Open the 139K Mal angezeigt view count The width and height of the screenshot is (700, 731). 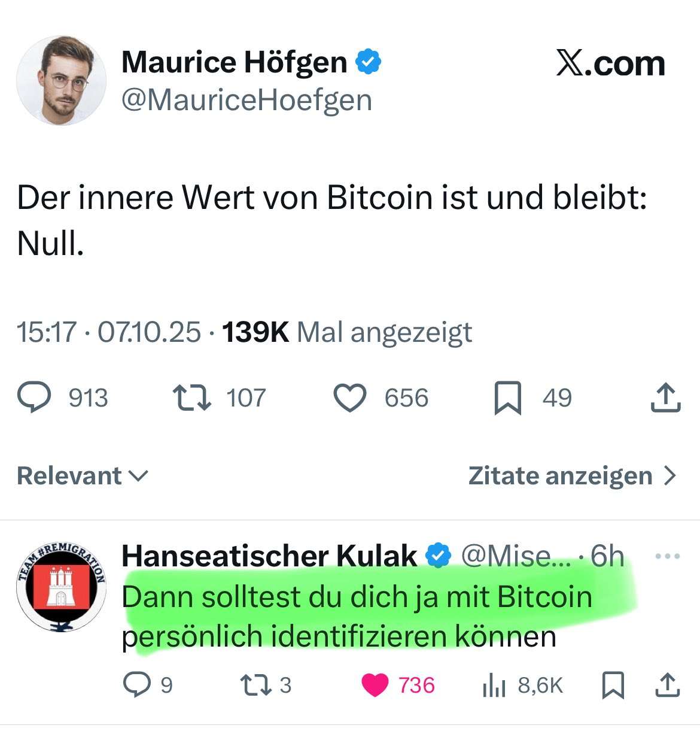[x=347, y=332]
